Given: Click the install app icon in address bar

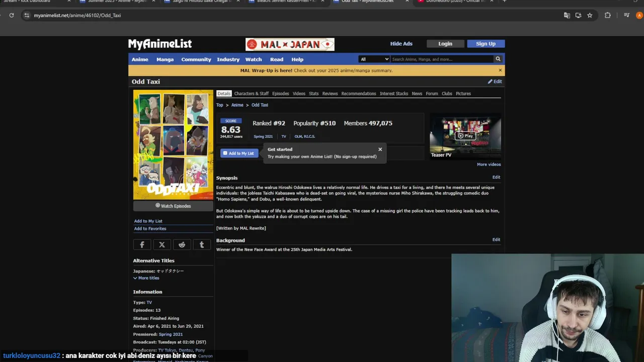Looking at the screenshot, I should click(578, 15).
